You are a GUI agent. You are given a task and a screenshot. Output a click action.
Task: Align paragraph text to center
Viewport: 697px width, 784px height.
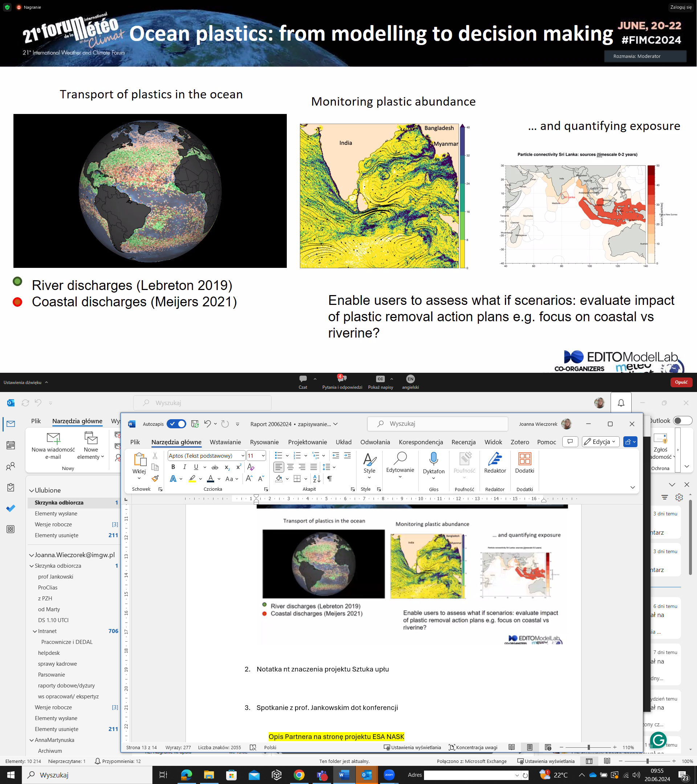pos(290,467)
